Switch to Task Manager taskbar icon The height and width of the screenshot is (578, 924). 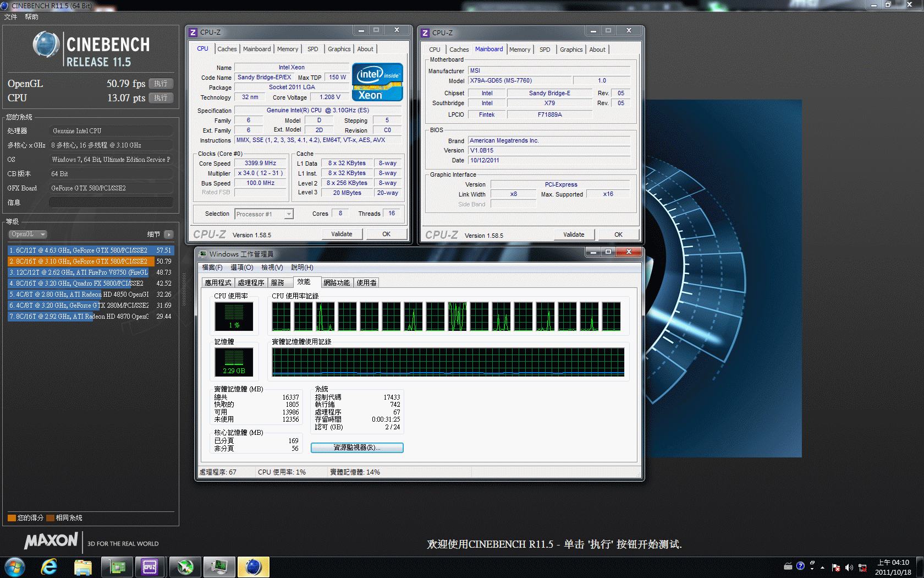[x=219, y=567]
